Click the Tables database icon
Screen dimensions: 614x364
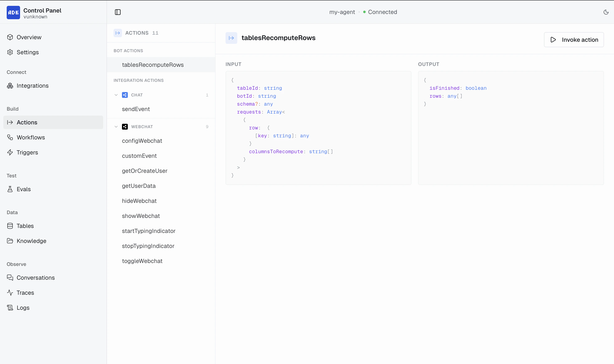[10, 226]
